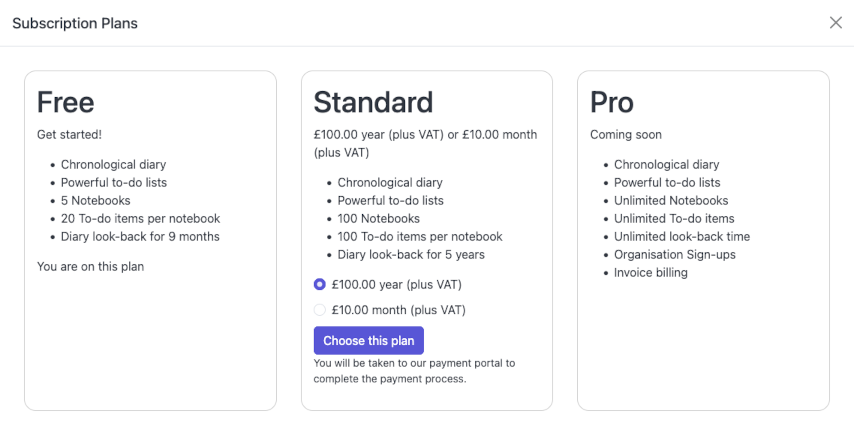Screen dimensions: 854x435
Task: Click the payment portal notice text
Action: click(414, 371)
